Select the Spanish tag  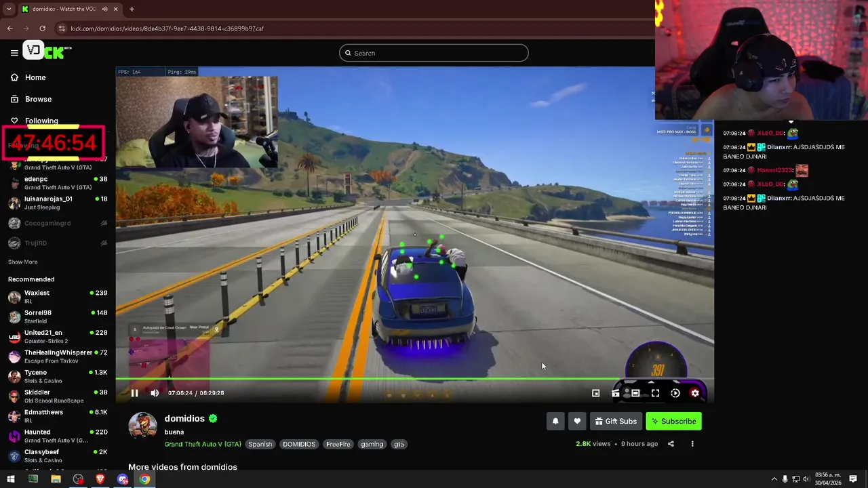(x=260, y=444)
